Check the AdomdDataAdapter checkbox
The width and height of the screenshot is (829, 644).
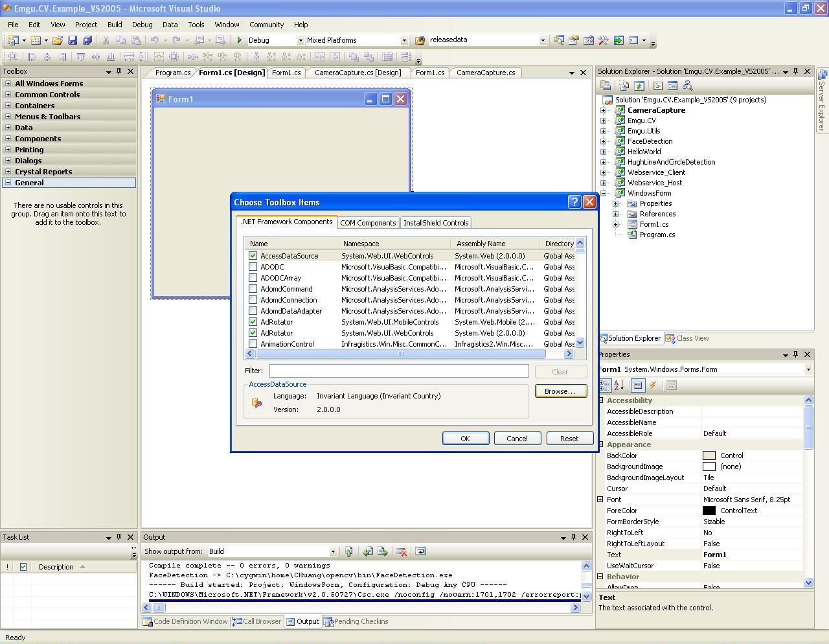pyautogui.click(x=253, y=311)
